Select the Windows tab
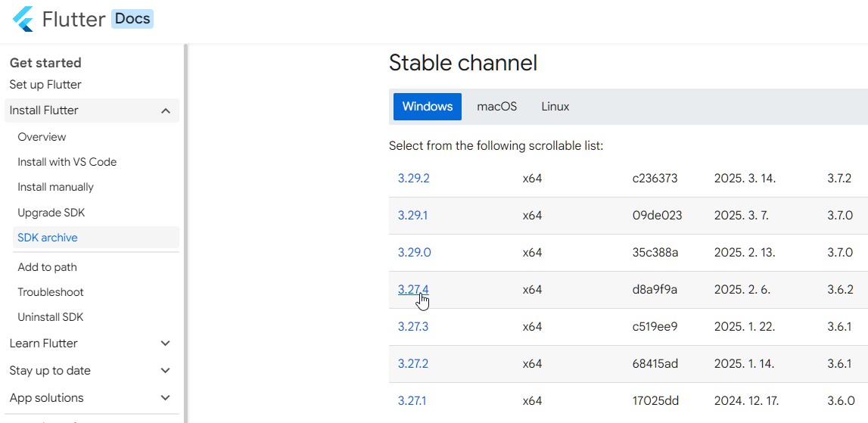Image resolution: width=868 pixels, height=423 pixels. [x=428, y=106]
